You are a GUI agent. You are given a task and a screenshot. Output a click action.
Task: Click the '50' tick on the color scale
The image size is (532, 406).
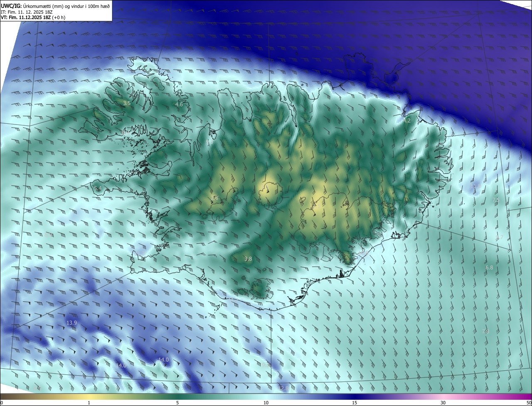[529, 403]
